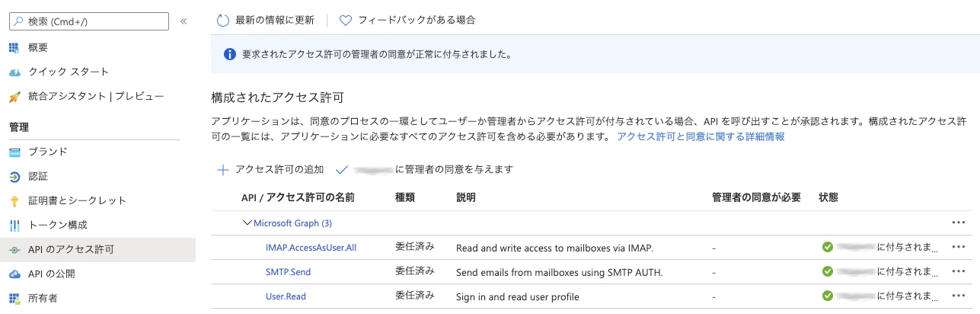Click the API / アクセス許可の名前 column header

pyautogui.click(x=298, y=197)
